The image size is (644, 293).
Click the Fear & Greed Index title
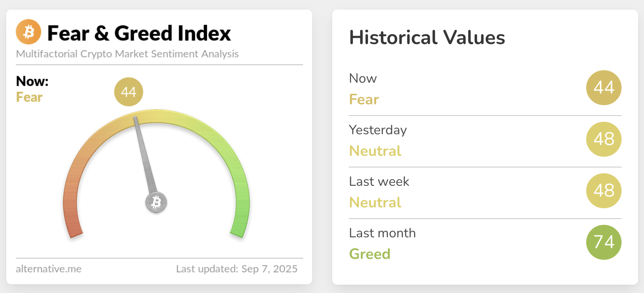pyautogui.click(x=139, y=33)
